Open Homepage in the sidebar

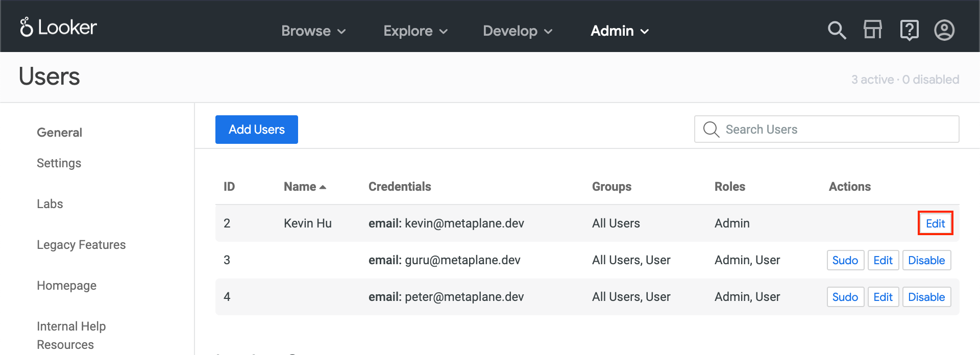67,286
